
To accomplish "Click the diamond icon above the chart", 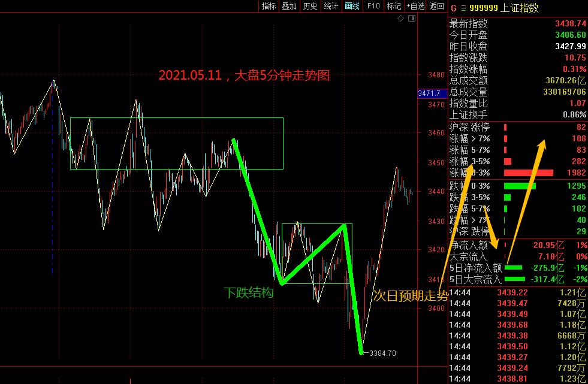I will 401,20.
